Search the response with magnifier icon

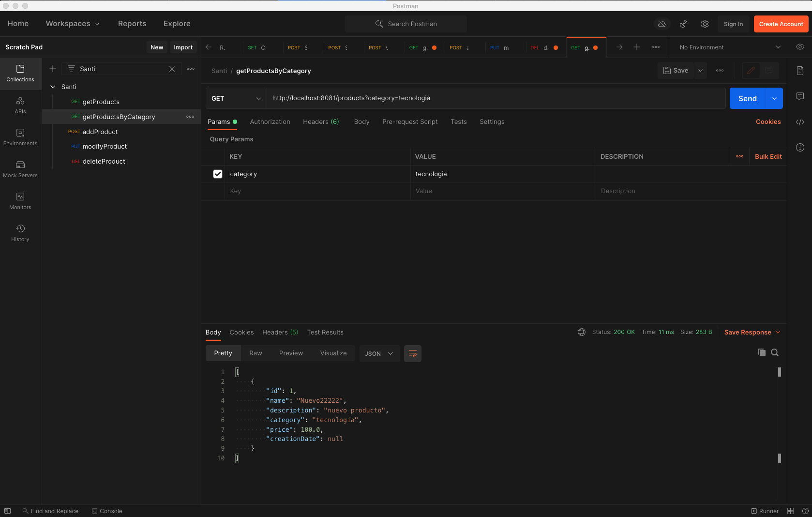click(775, 353)
